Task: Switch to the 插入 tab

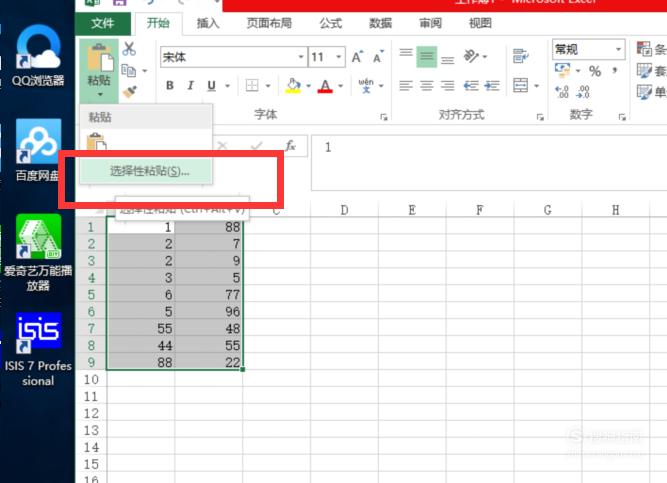Action: [x=208, y=23]
